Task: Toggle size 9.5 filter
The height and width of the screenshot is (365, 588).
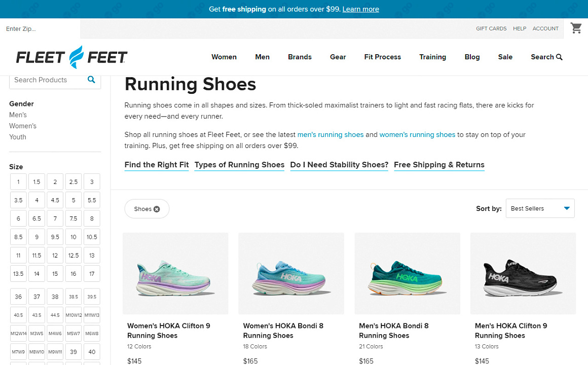Action: (x=55, y=237)
